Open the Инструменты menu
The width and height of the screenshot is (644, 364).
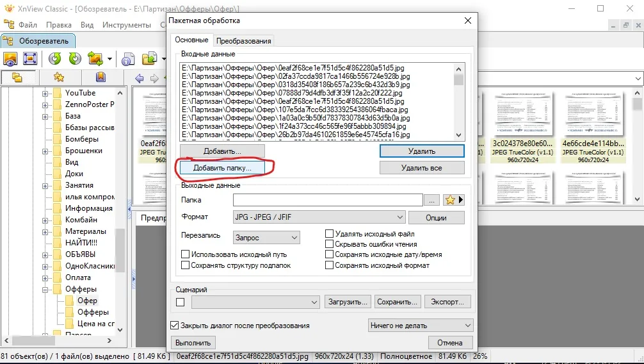point(127,25)
